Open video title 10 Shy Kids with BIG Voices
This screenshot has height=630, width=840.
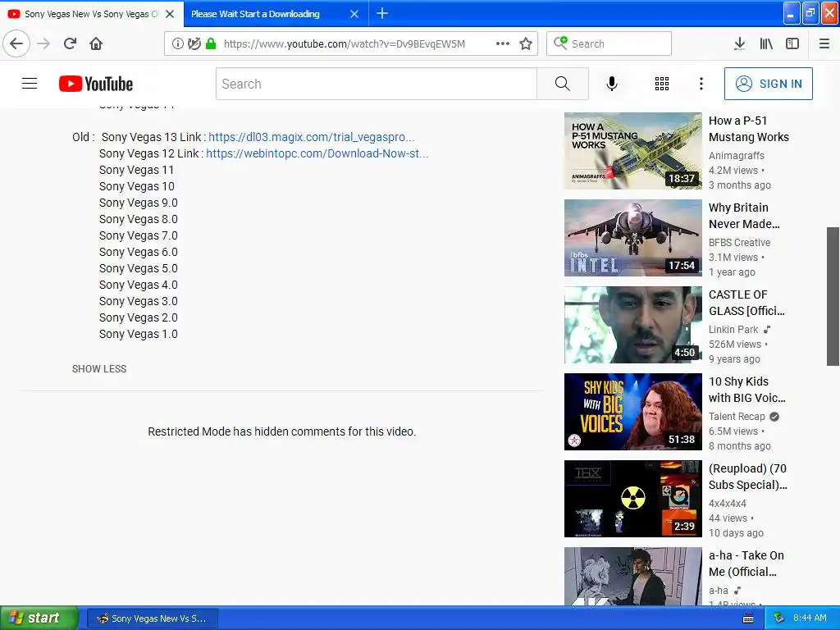click(x=746, y=390)
